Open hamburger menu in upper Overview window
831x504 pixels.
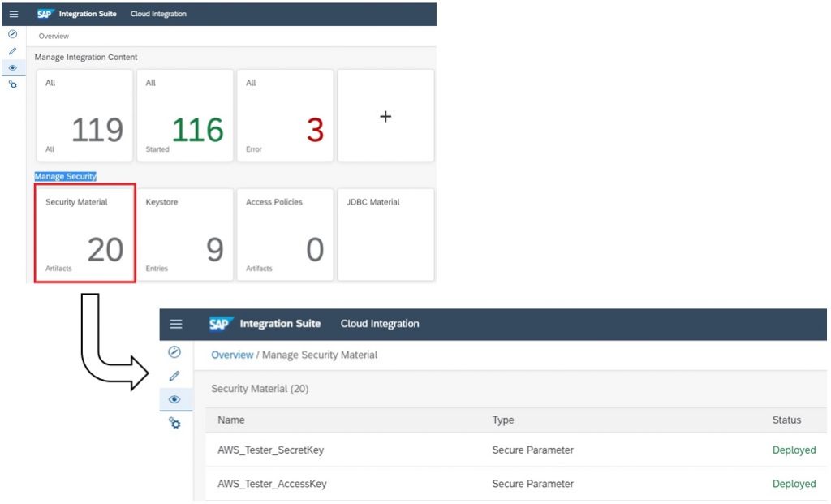click(x=14, y=15)
